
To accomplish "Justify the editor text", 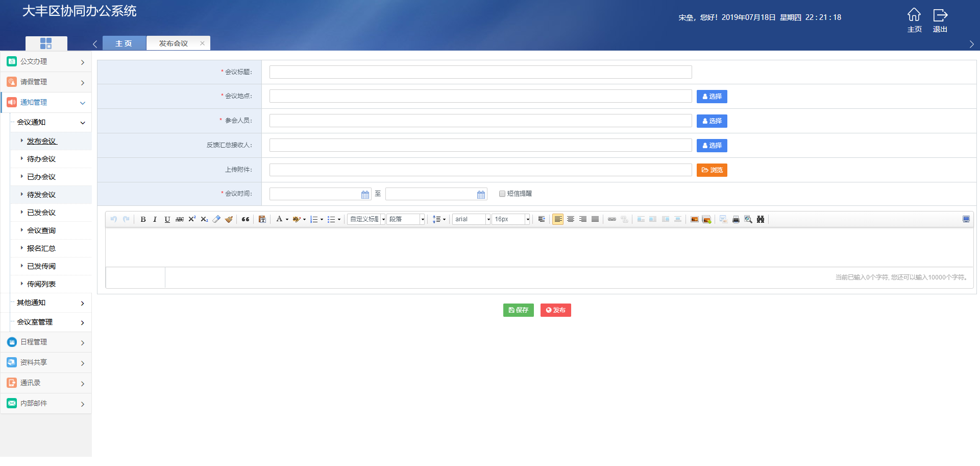I will tap(595, 219).
